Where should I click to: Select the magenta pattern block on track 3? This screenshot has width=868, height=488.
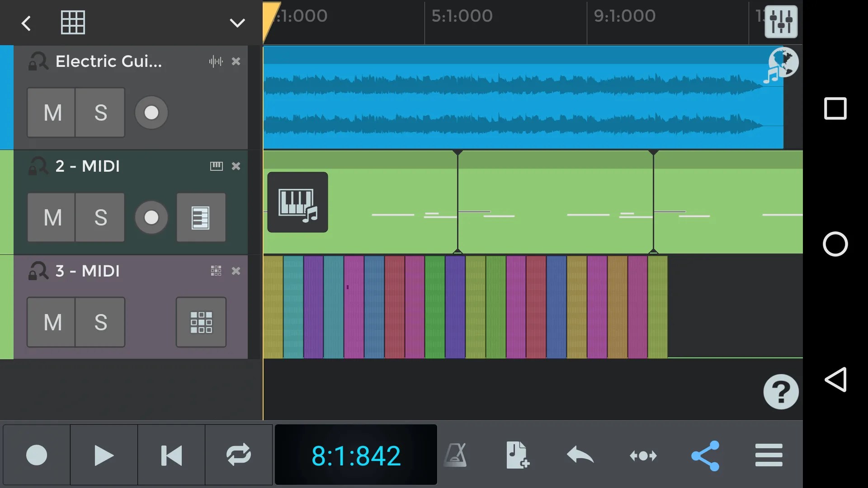[x=354, y=307]
